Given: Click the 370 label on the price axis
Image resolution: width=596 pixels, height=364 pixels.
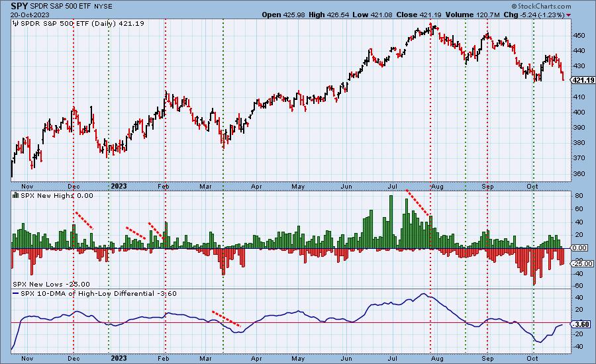Looking at the screenshot, I should click(x=579, y=158).
